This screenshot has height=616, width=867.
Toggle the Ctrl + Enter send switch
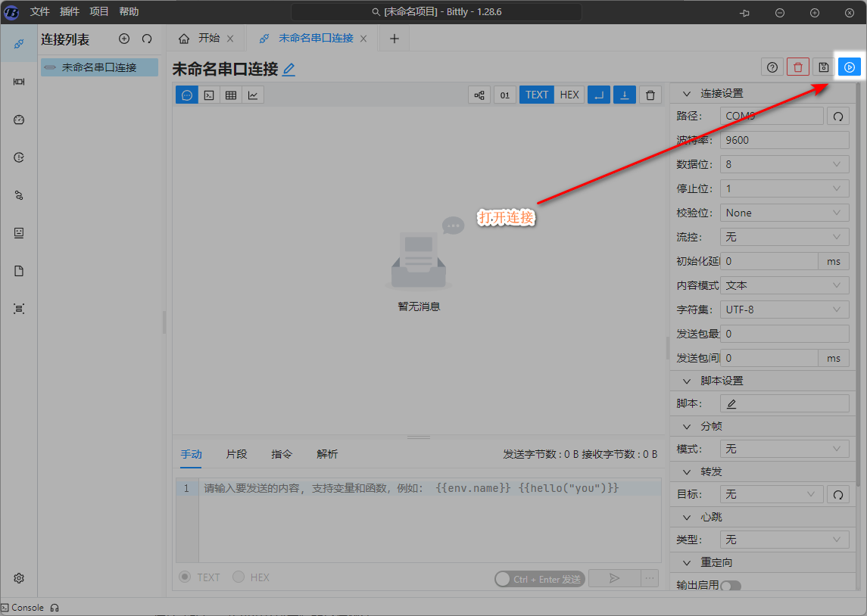[504, 579]
